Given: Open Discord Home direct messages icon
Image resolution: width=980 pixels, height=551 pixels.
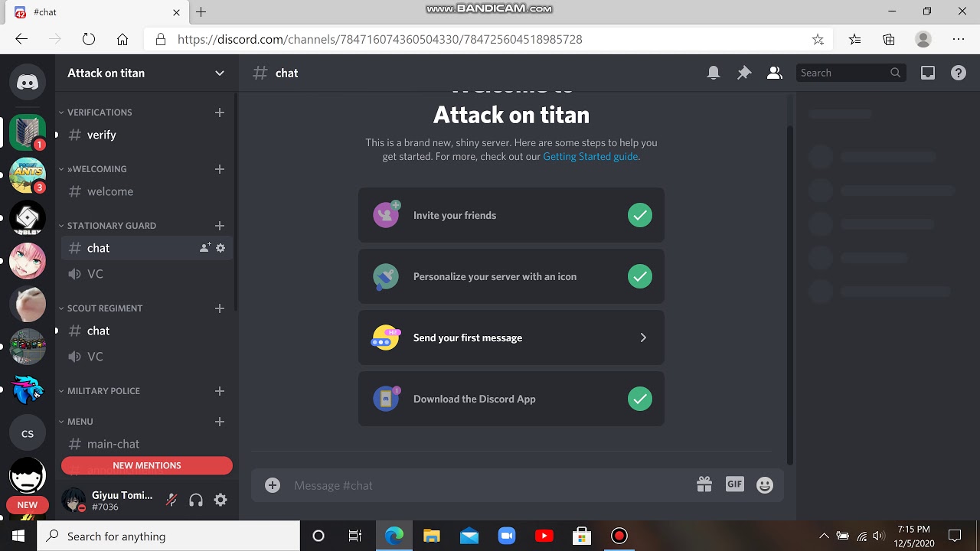Looking at the screenshot, I should click(28, 81).
